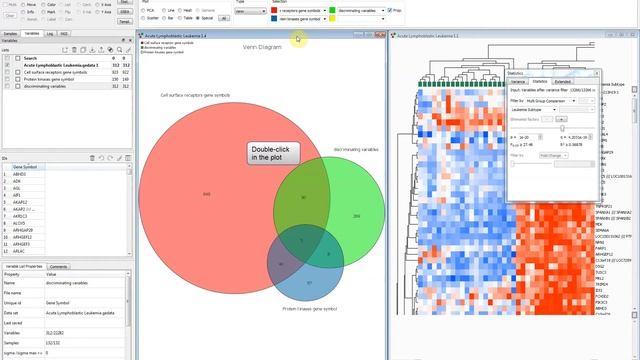Click the pencil edit icon in Lists toolbar
Screen dimensions: 640x360
tap(129, 50)
